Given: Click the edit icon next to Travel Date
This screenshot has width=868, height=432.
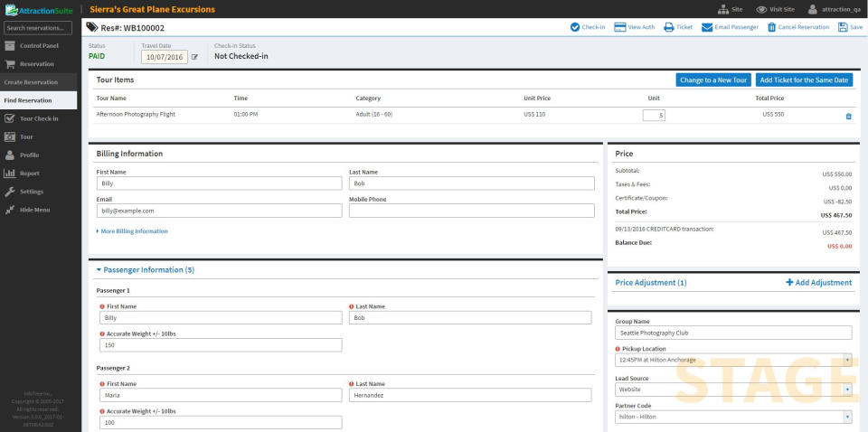Looking at the screenshot, I should [194, 57].
